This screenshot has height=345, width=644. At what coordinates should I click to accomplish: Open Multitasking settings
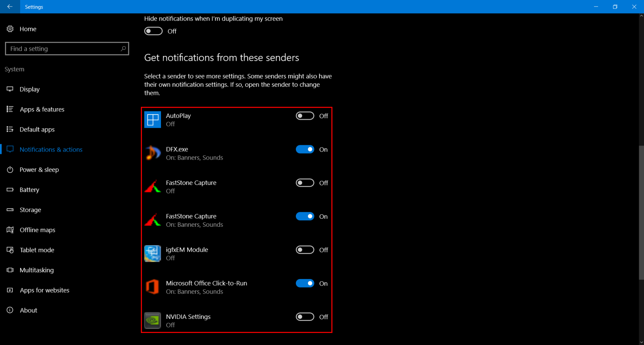point(37,270)
